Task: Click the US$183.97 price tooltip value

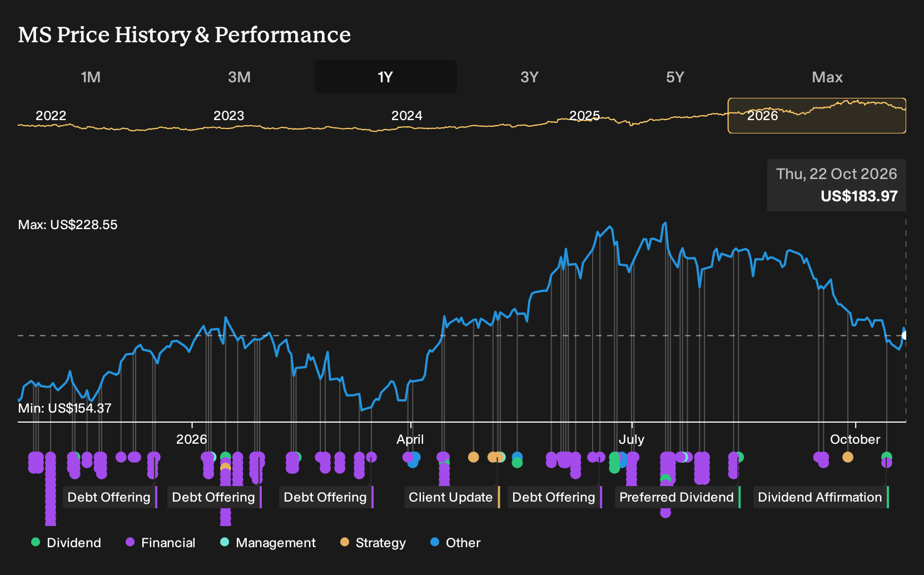Action: pos(859,196)
